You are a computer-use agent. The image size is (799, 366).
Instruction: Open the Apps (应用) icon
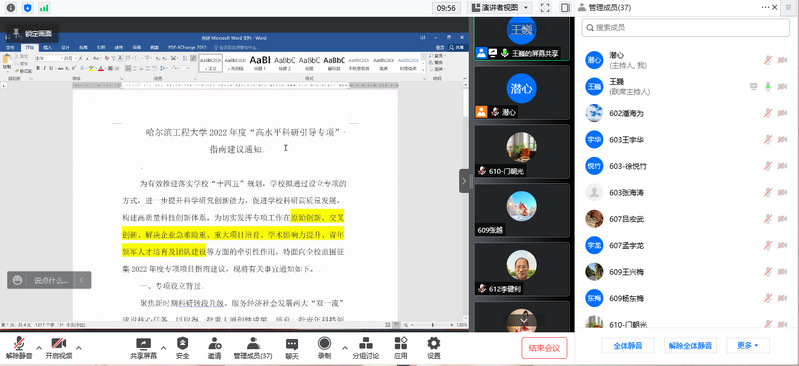(x=401, y=349)
